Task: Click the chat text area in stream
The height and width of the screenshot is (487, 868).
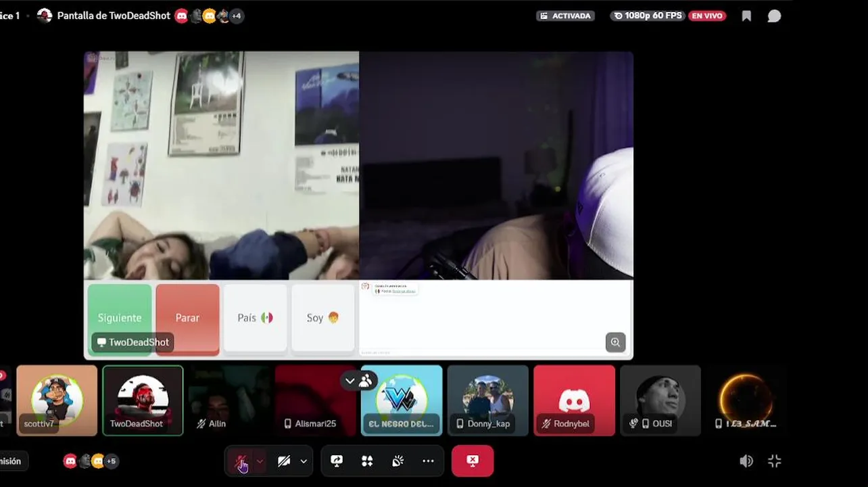Action: point(495,318)
